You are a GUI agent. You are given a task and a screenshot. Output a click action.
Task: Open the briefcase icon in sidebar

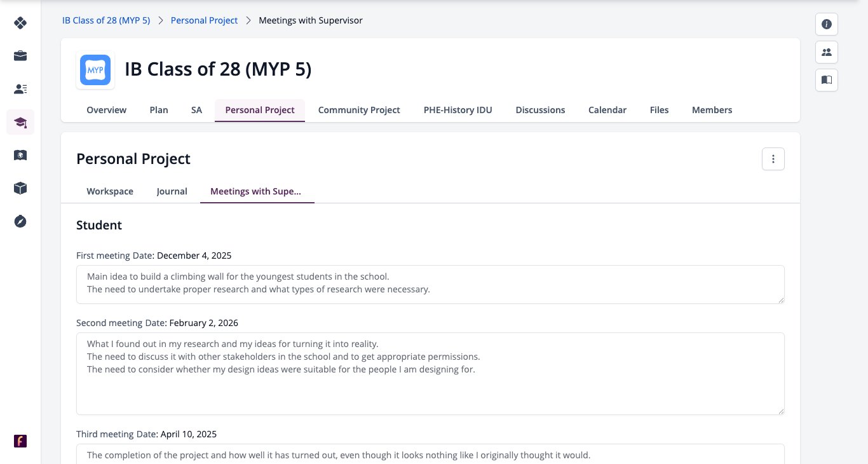click(x=20, y=56)
